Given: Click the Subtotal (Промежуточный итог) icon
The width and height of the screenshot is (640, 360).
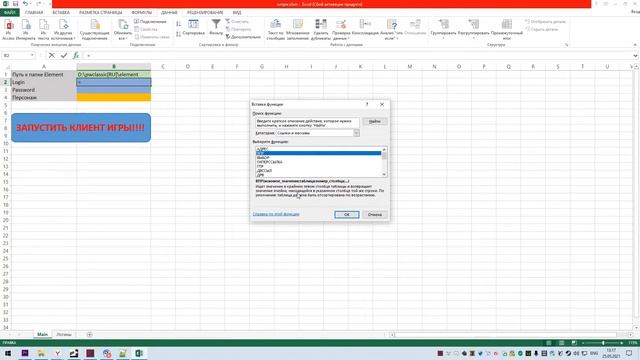Looking at the screenshot, I should coord(507,30).
